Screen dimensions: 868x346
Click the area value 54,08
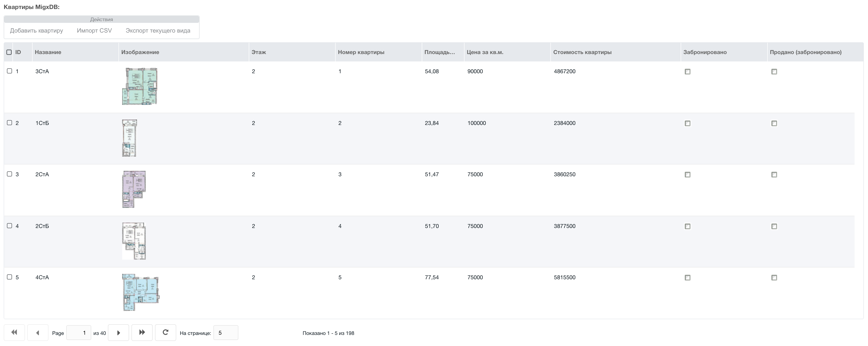pos(432,71)
